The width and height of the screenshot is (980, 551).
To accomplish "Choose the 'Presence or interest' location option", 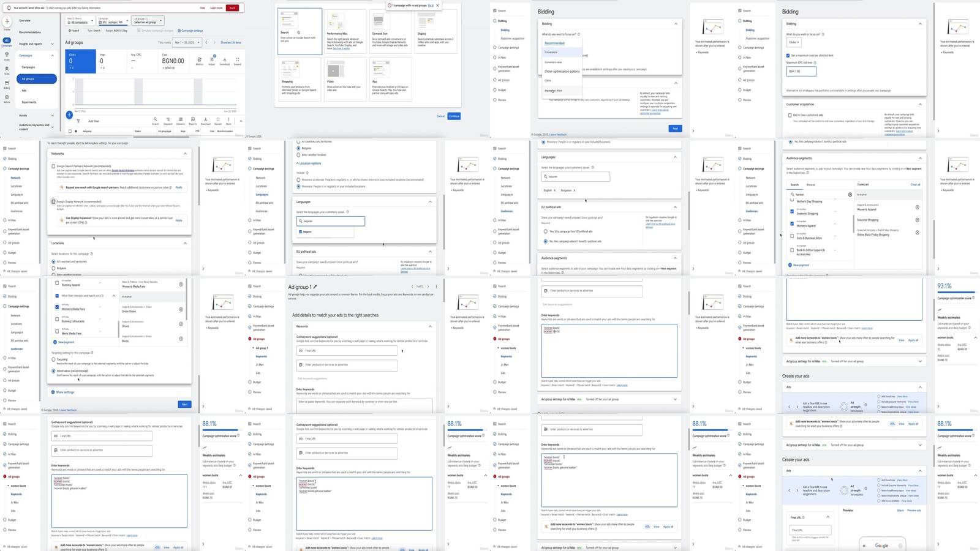I will pyautogui.click(x=298, y=180).
